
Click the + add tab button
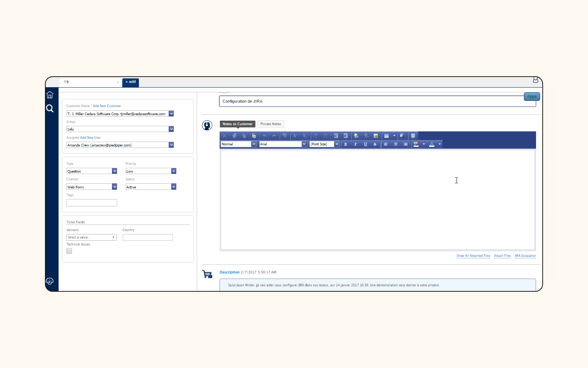[x=130, y=82]
